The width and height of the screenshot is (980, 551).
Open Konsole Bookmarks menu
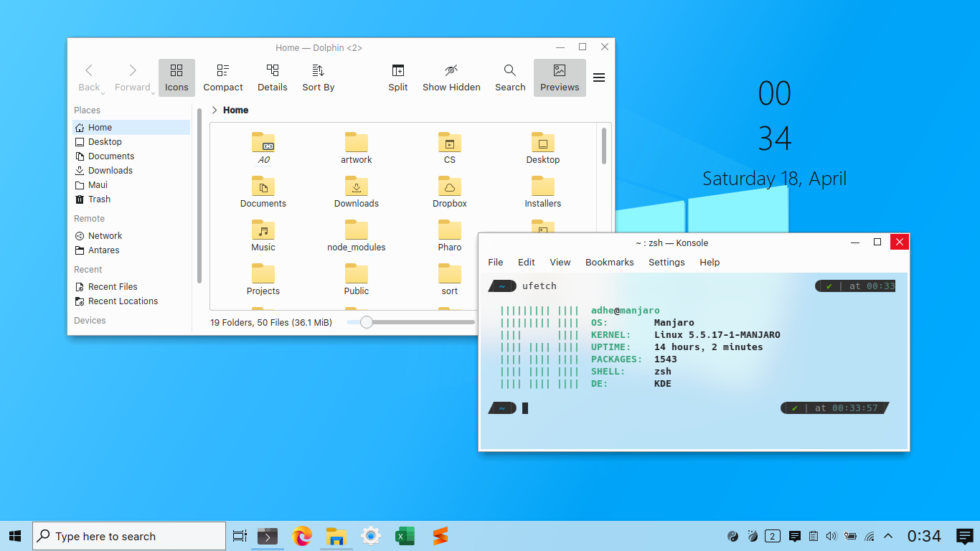click(x=610, y=262)
